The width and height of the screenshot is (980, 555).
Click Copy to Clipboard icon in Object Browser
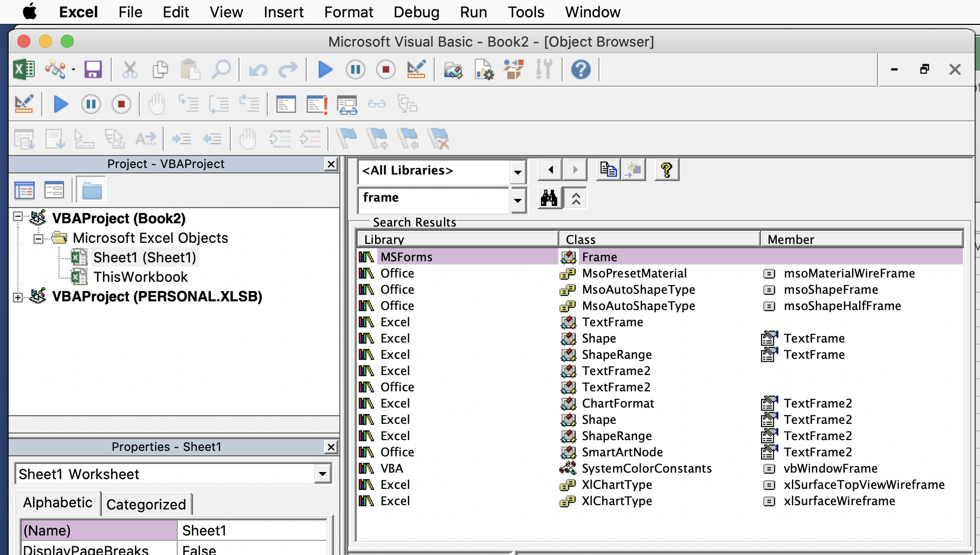point(608,170)
